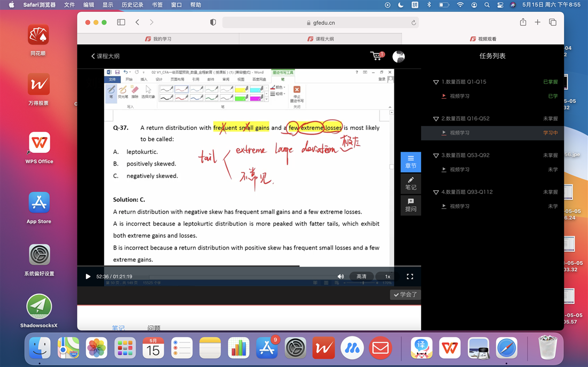
Task: Open the Safari share menu
Action: click(523, 22)
